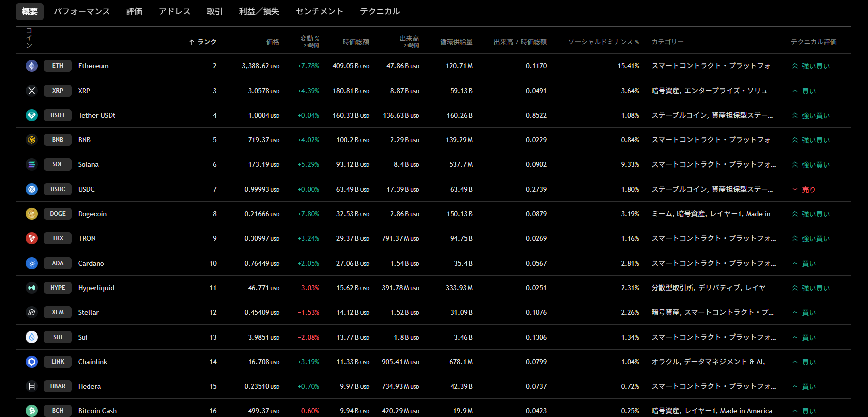Switch to the 評価 tab
This screenshot has width=868, height=417.
pos(134,11)
